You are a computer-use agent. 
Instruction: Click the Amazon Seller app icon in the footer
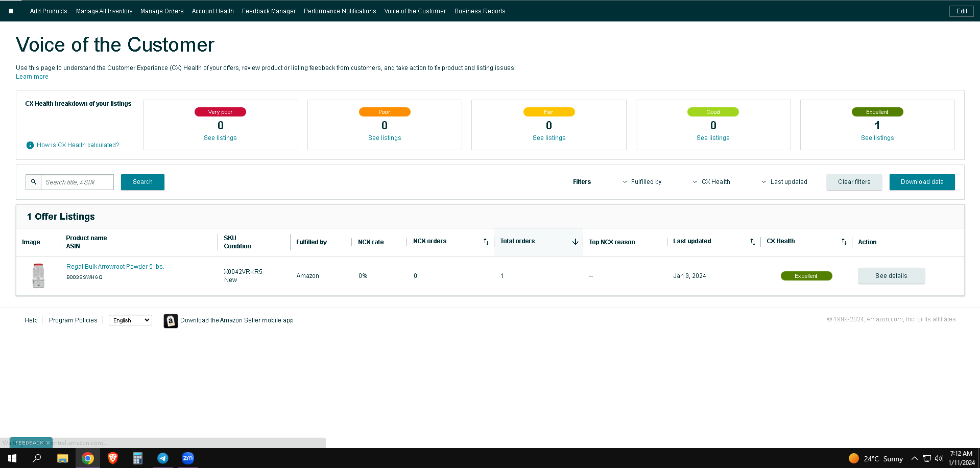(x=171, y=320)
